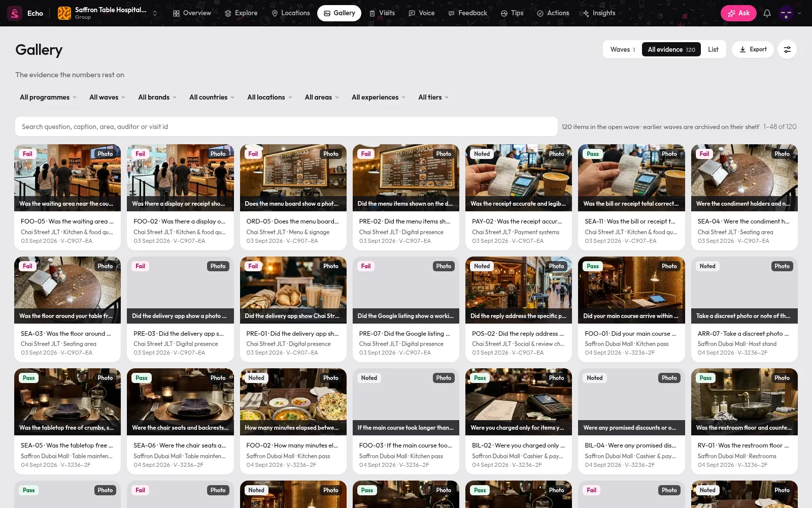The width and height of the screenshot is (812, 508).
Task: Click the ARR-07 discreet photo card title
Action: 743,334
